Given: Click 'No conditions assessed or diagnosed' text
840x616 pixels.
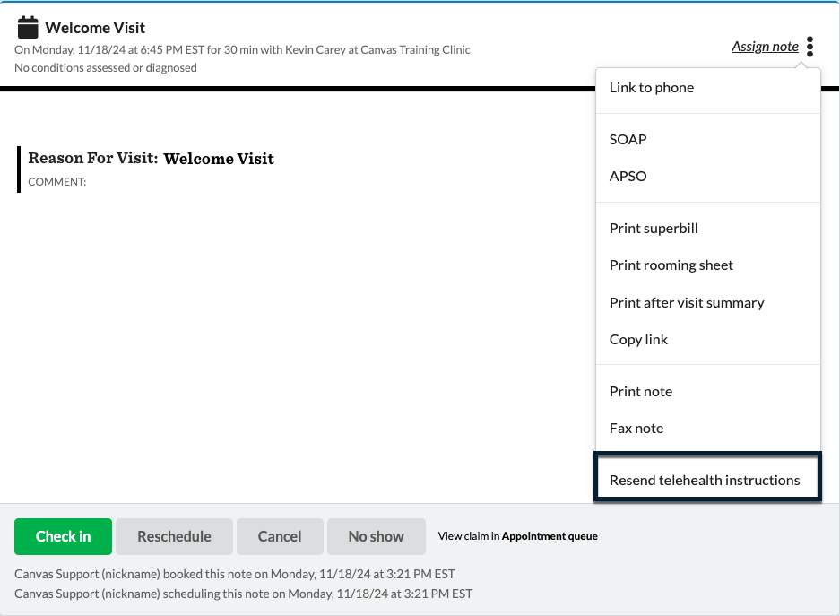Looking at the screenshot, I should (x=106, y=68).
